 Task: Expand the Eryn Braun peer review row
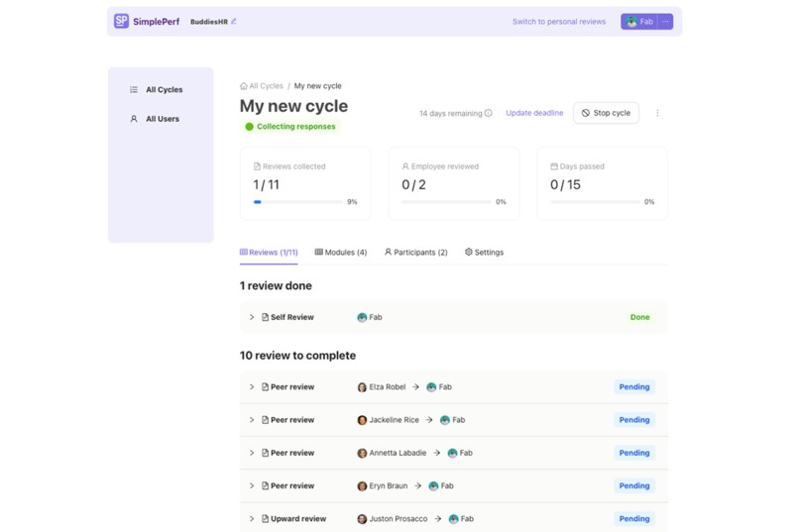[252, 486]
